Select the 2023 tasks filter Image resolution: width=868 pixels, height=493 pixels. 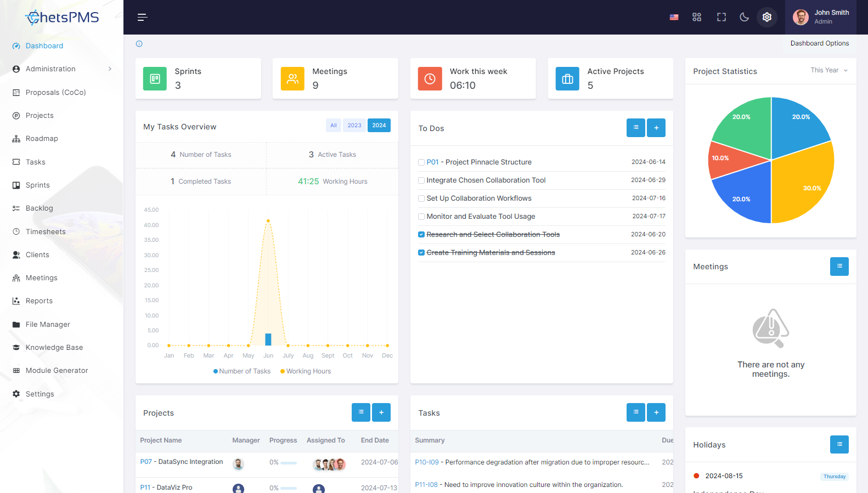pos(354,126)
